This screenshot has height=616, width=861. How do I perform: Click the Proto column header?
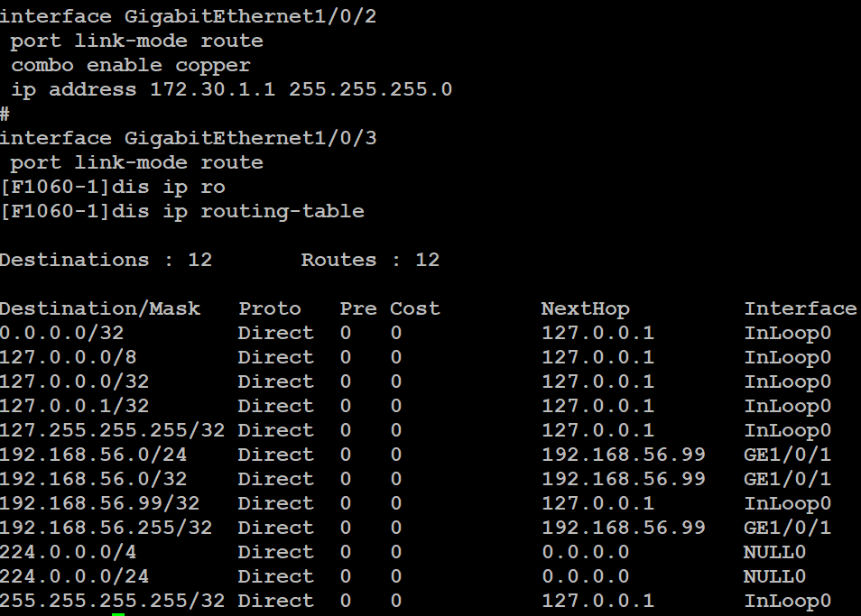[x=269, y=308]
